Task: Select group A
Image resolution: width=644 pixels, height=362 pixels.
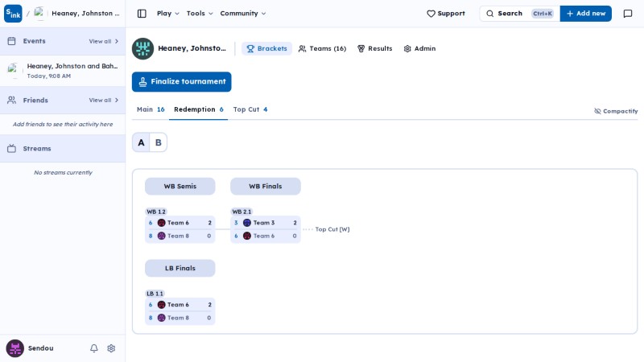Action: pyautogui.click(x=142, y=142)
